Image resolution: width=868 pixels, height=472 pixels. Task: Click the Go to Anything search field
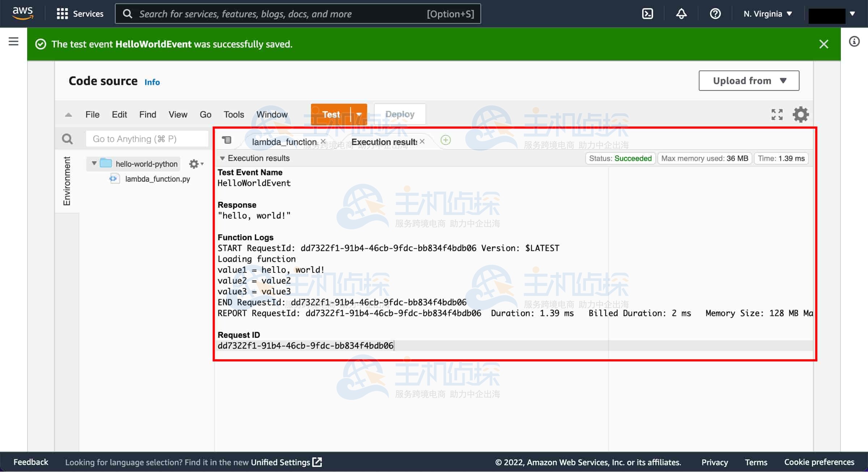coord(146,139)
